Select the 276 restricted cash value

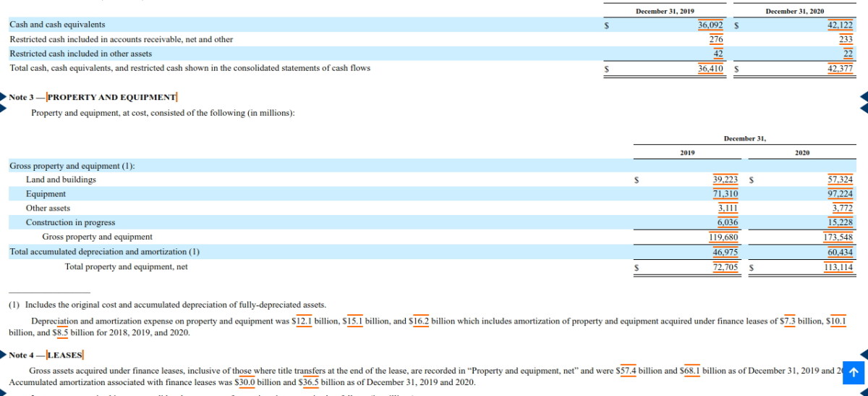tap(717, 39)
